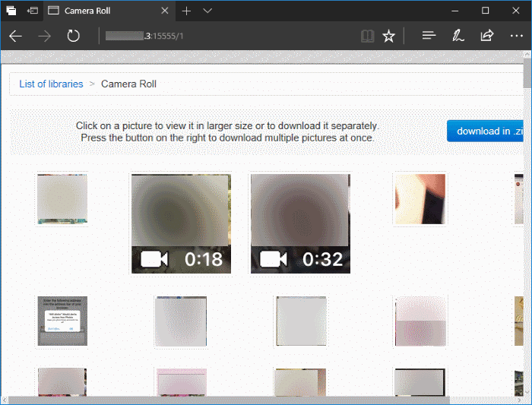The width and height of the screenshot is (532, 405).
Task: Refresh the Camera Roll page
Action: (73, 36)
